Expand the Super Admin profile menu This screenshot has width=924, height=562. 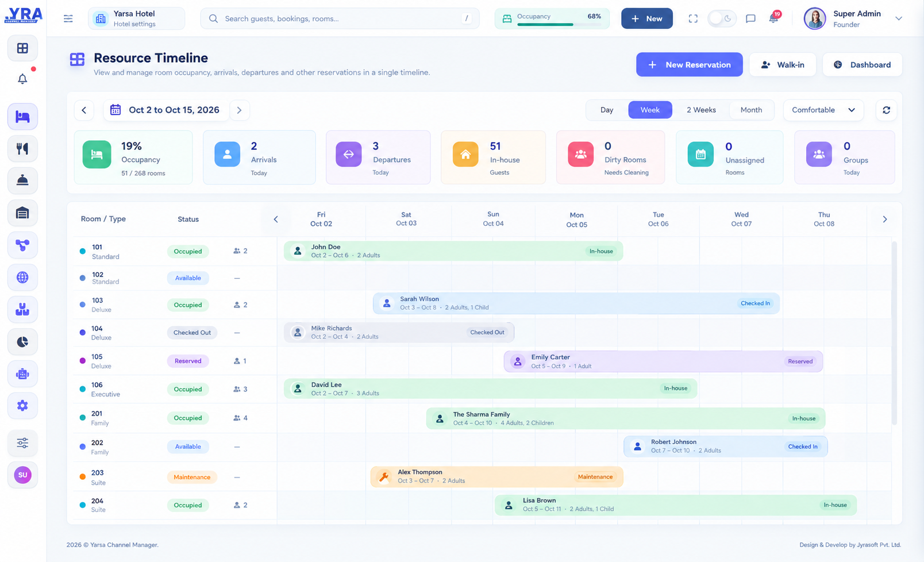click(898, 18)
